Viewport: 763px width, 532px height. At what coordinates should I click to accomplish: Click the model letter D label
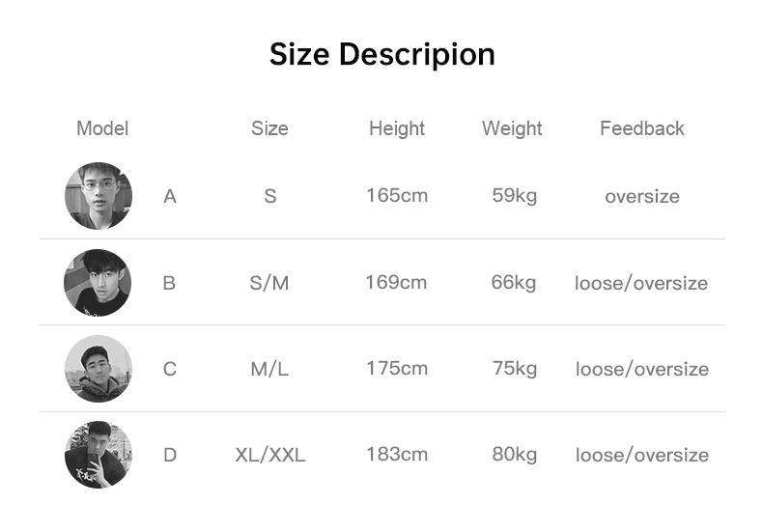click(x=170, y=455)
